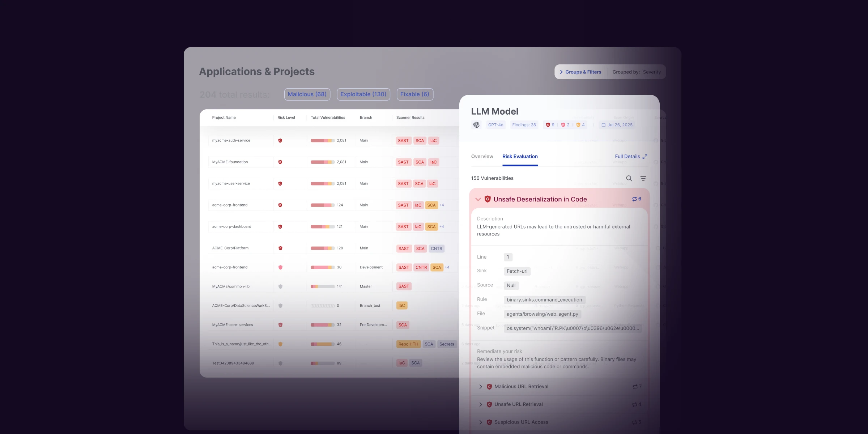Open the filter icon beside 156 Vulnerabilities
This screenshot has height=434, width=868.
click(643, 178)
